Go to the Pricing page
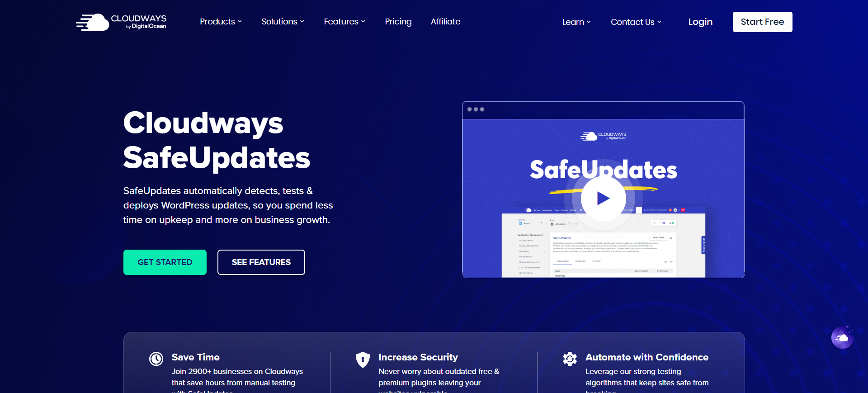This screenshot has width=868, height=393. (x=398, y=22)
